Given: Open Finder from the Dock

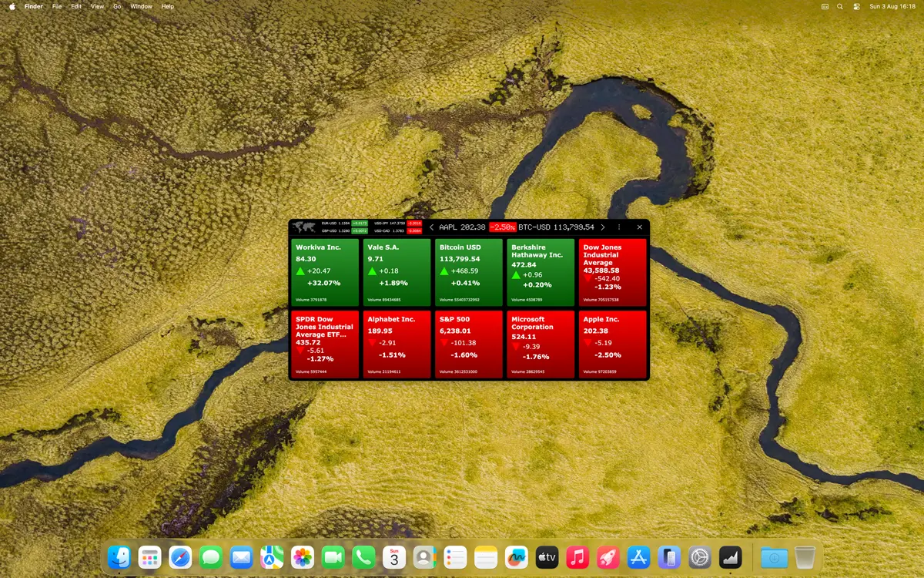Looking at the screenshot, I should (x=119, y=557).
